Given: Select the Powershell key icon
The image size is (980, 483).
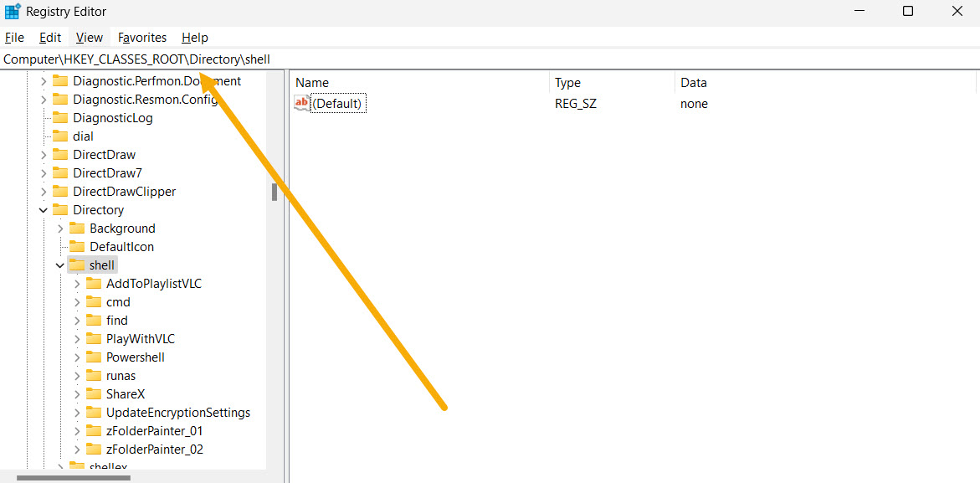Looking at the screenshot, I should 95,357.
